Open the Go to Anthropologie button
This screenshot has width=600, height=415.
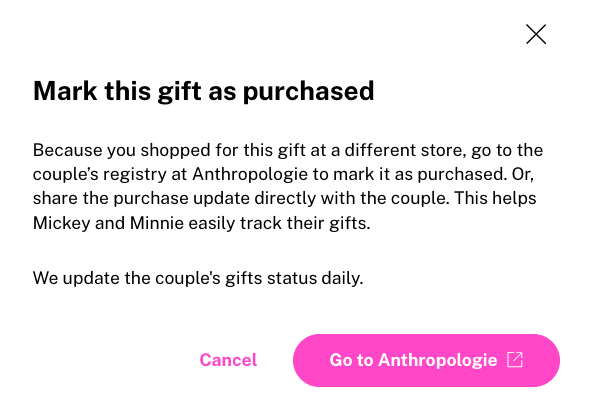click(x=426, y=360)
